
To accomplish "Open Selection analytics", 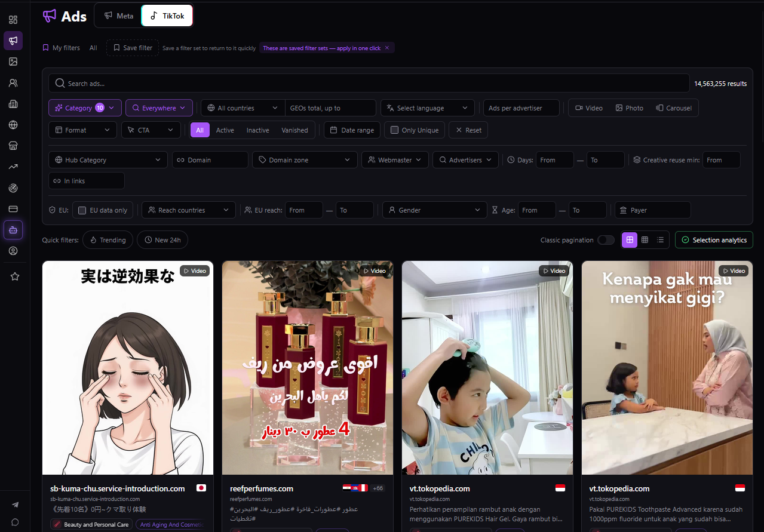I will click(x=714, y=240).
